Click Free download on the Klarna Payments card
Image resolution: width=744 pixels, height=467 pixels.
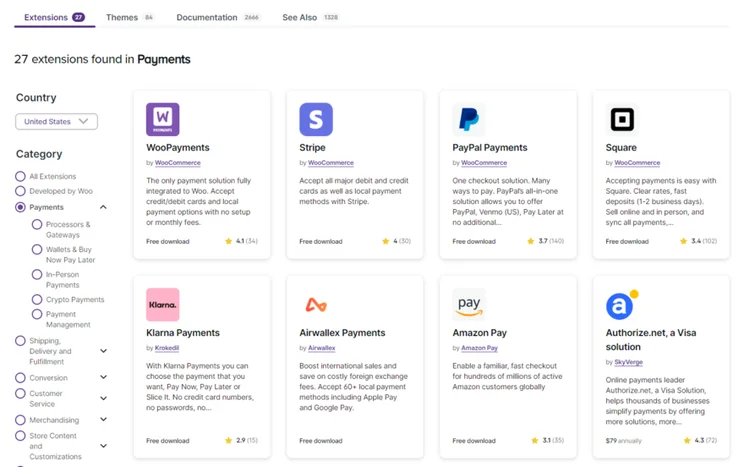point(167,441)
